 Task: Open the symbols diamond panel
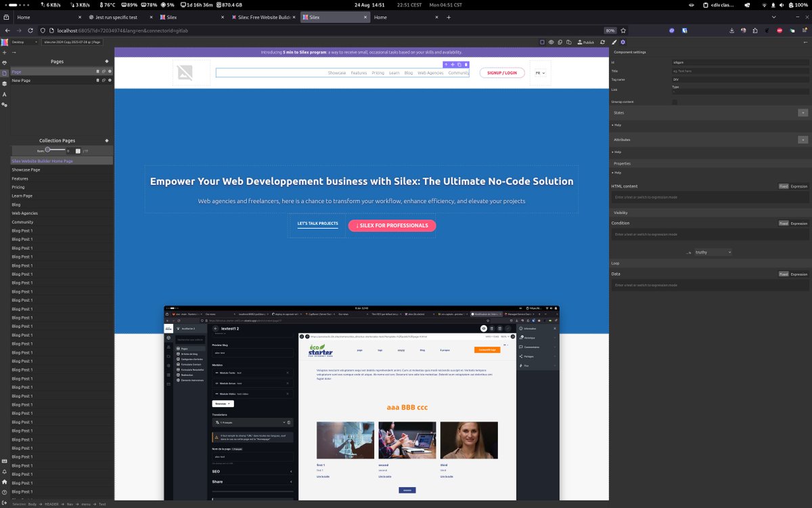coord(4,62)
